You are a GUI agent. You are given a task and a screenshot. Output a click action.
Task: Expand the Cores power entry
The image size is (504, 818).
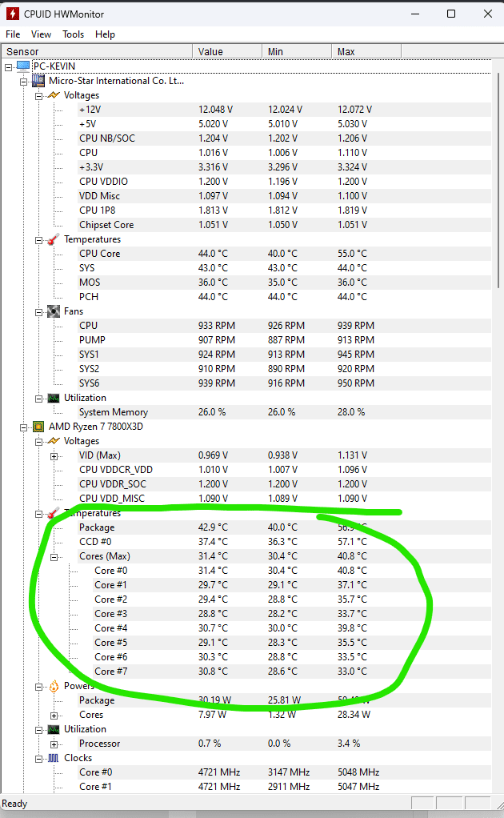(54, 716)
